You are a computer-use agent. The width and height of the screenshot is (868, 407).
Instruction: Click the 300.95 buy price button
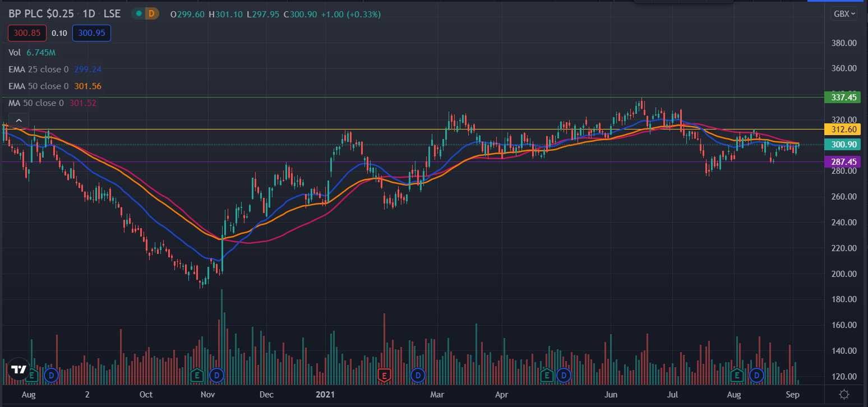[x=91, y=33]
